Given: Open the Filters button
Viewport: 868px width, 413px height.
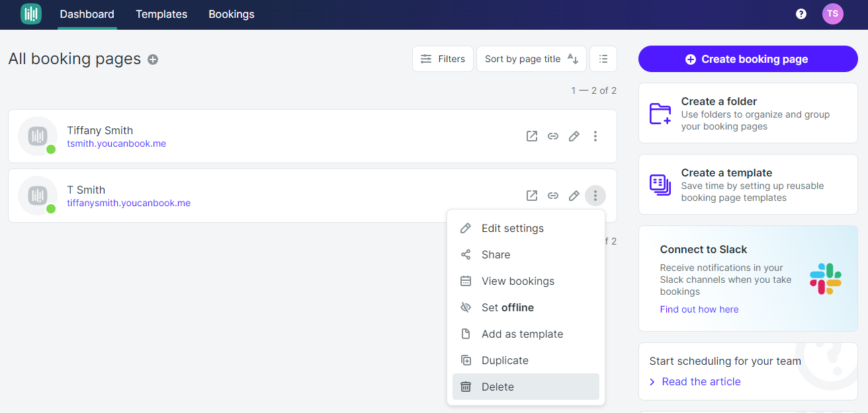Looking at the screenshot, I should point(443,59).
